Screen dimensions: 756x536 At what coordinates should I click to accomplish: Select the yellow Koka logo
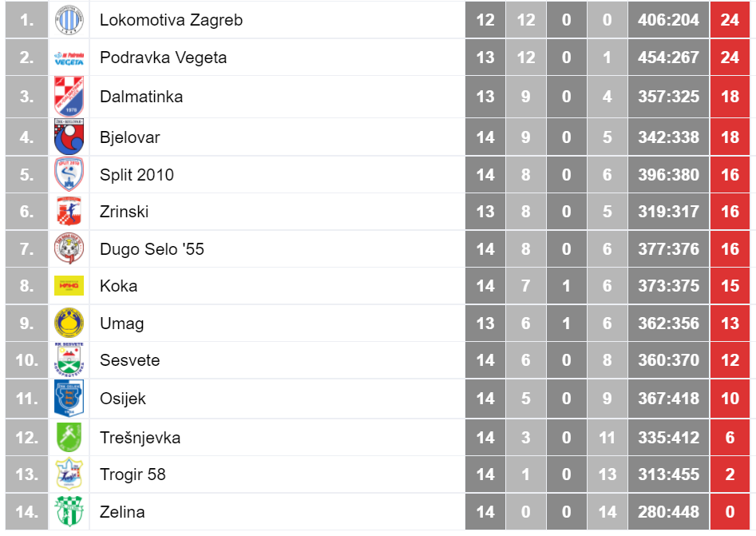coord(69,286)
